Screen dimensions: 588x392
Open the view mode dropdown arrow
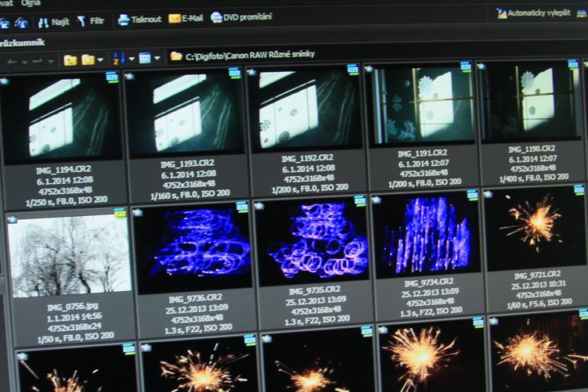pyautogui.click(x=157, y=58)
